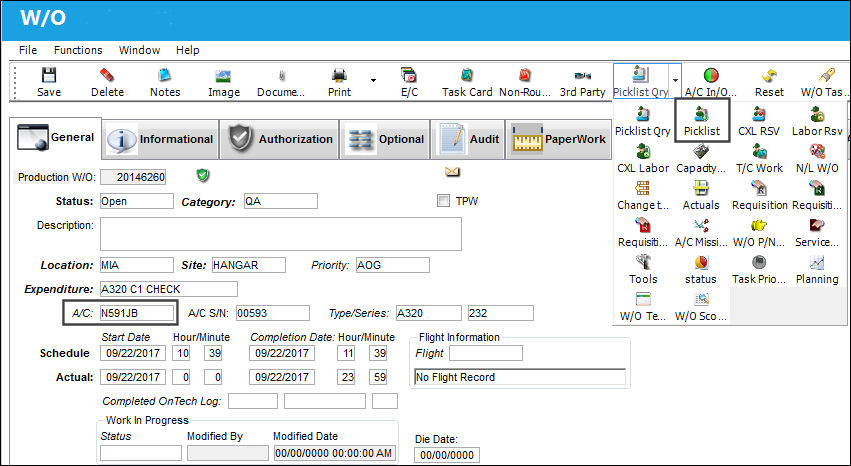Click the Picklist Qry toolbar button

[x=641, y=81]
